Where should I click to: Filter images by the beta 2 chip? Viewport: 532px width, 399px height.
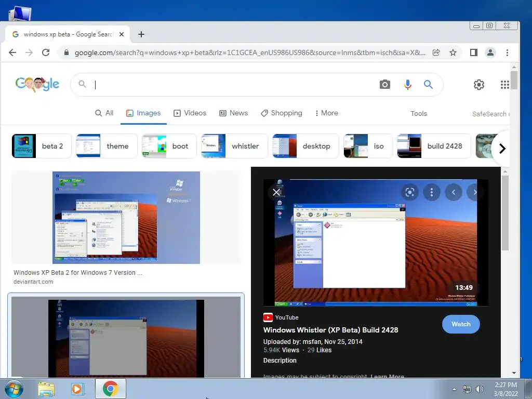pyautogui.click(x=42, y=146)
